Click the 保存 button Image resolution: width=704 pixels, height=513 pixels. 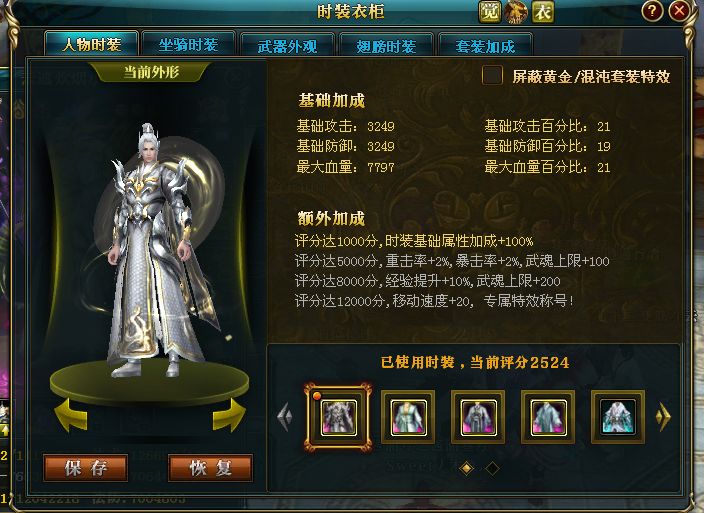(86, 468)
